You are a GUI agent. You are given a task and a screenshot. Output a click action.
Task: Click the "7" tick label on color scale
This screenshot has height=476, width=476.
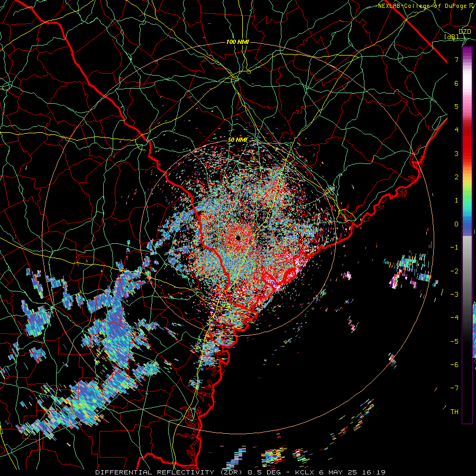(456, 59)
